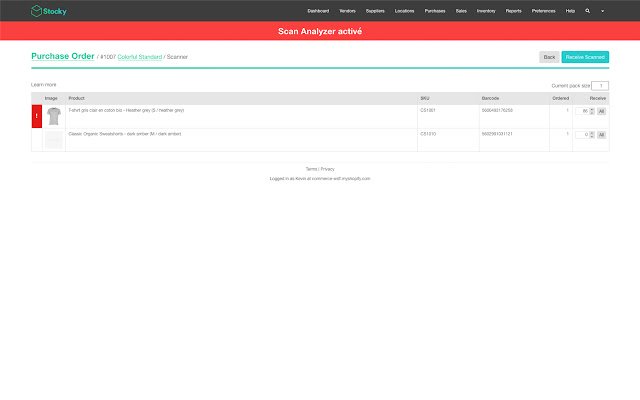Open the grey T-shirt product thumbnail
The image size is (640, 400).
pos(54,116)
